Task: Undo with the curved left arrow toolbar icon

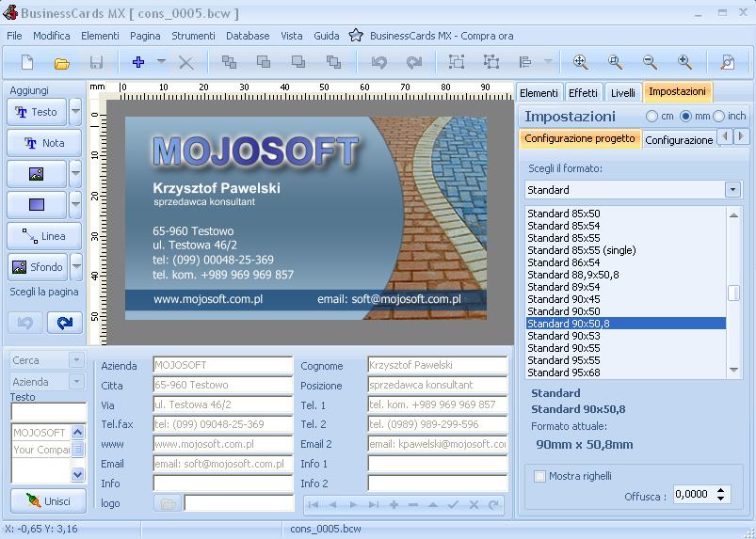Action: click(x=379, y=62)
